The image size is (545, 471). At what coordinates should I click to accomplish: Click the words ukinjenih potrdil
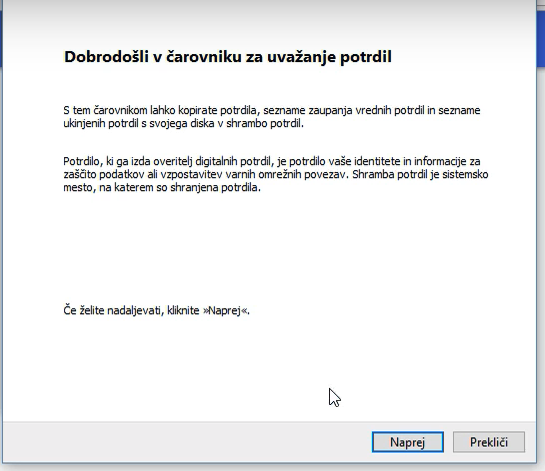coord(101,123)
